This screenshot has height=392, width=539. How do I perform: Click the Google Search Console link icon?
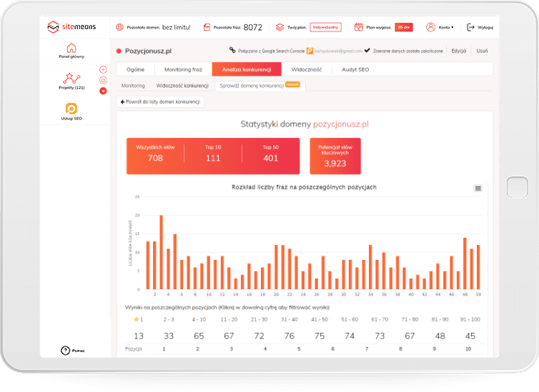(232, 51)
